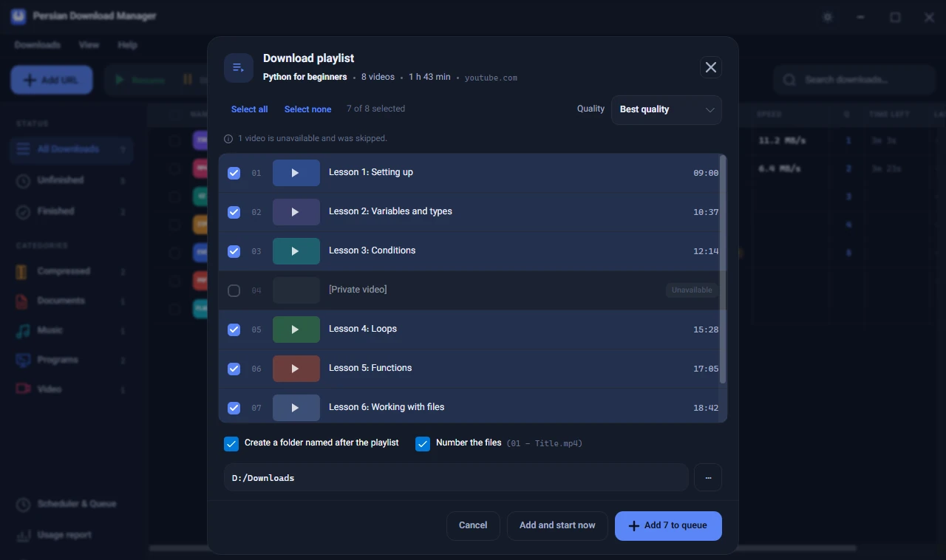Select the Video category icon
The width and height of the screenshot is (946, 560).
click(23, 389)
